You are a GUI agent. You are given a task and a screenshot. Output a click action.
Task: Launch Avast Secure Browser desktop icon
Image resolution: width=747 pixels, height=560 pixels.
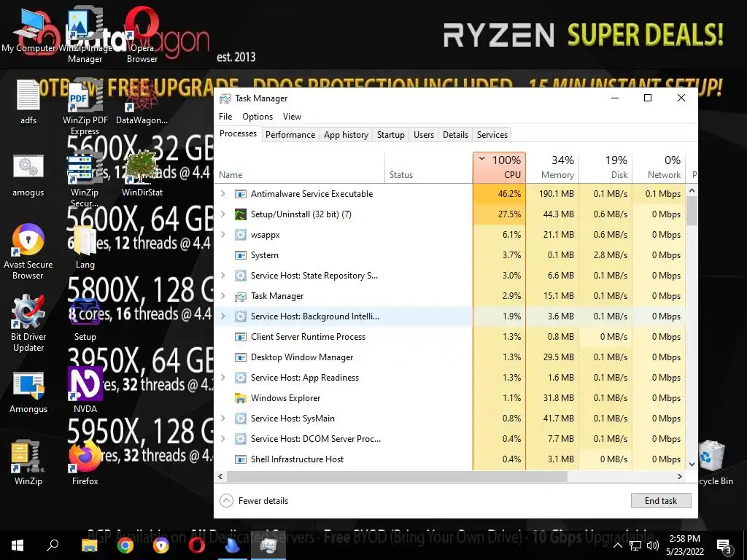[x=28, y=252]
